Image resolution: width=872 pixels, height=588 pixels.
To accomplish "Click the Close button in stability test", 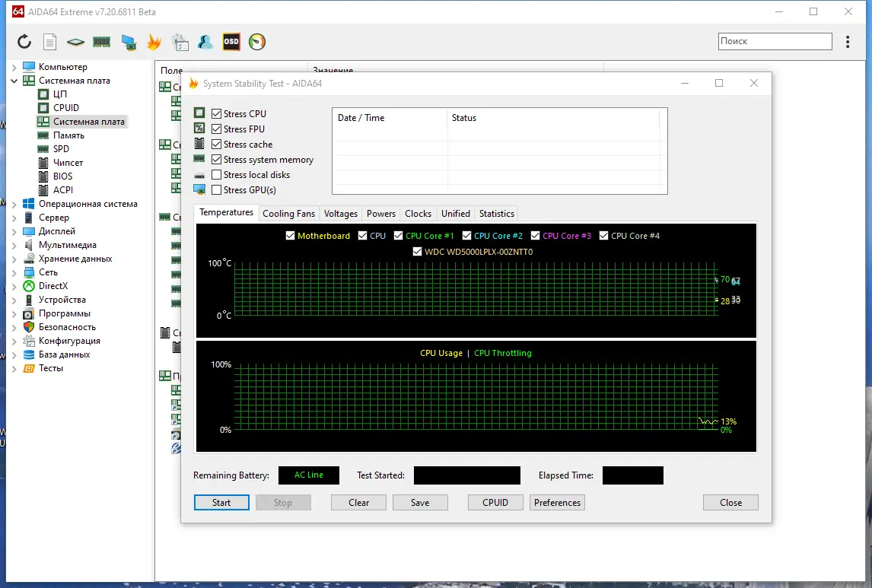I will [x=730, y=502].
